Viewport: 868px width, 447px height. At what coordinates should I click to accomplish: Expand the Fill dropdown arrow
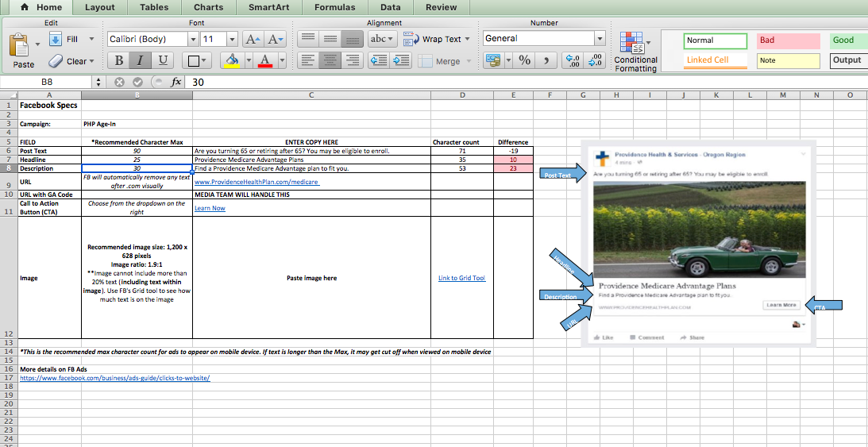(91, 39)
